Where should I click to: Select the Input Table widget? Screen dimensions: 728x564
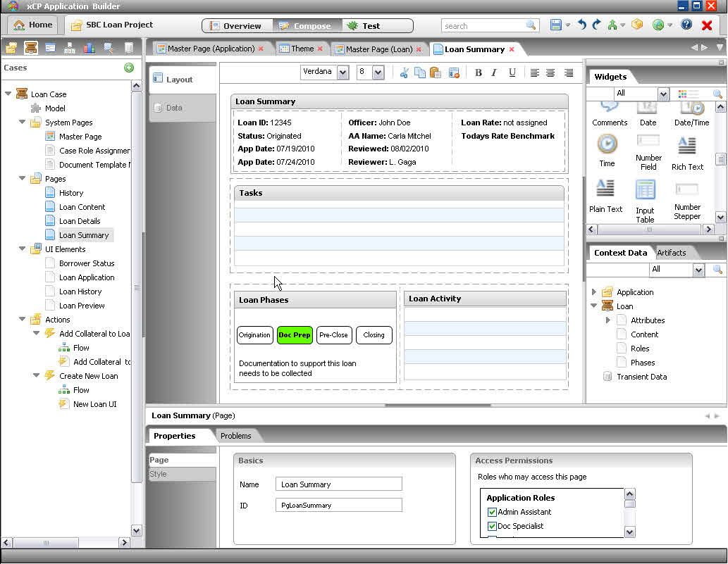(x=645, y=201)
